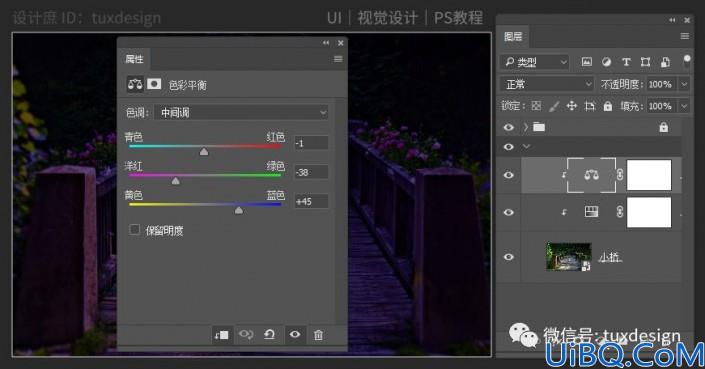The height and width of the screenshot is (369, 705).
Task: Click the clip to layer button
Action: point(222,335)
